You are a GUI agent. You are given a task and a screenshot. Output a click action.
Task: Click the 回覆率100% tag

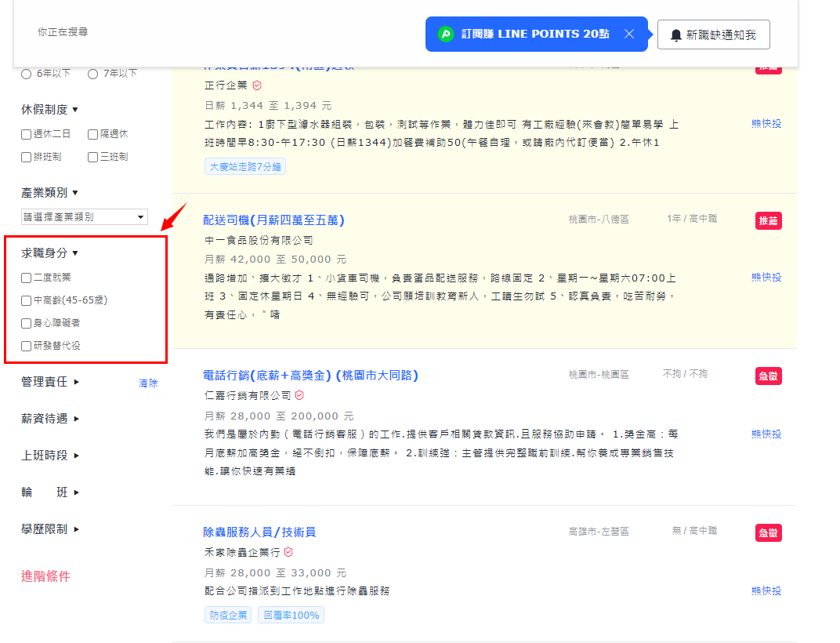[291, 615]
